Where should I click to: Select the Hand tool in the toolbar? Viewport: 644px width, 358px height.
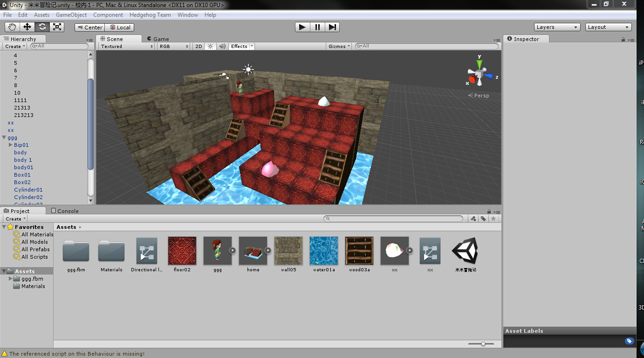[x=12, y=27]
